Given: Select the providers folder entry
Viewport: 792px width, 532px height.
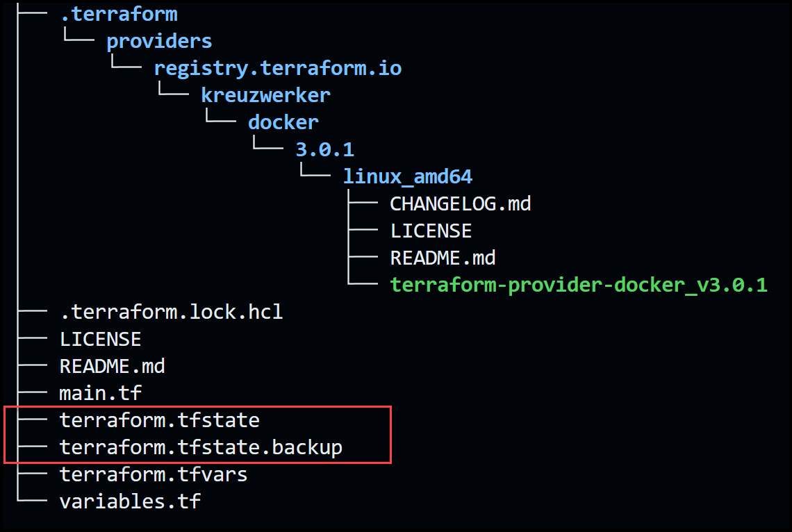Looking at the screenshot, I should pyautogui.click(x=159, y=42).
